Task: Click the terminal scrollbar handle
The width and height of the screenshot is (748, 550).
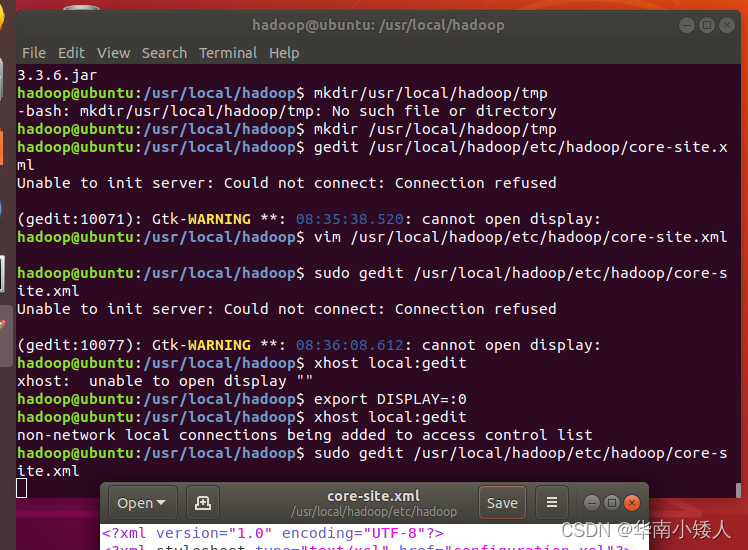Action: tap(738, 490)
